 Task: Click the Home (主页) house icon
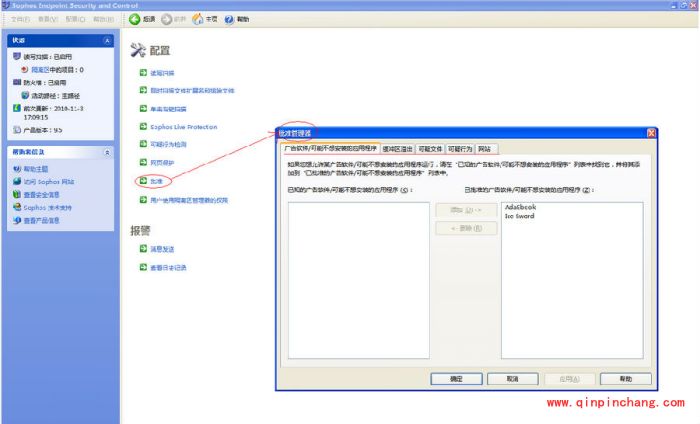coord(197,20)
